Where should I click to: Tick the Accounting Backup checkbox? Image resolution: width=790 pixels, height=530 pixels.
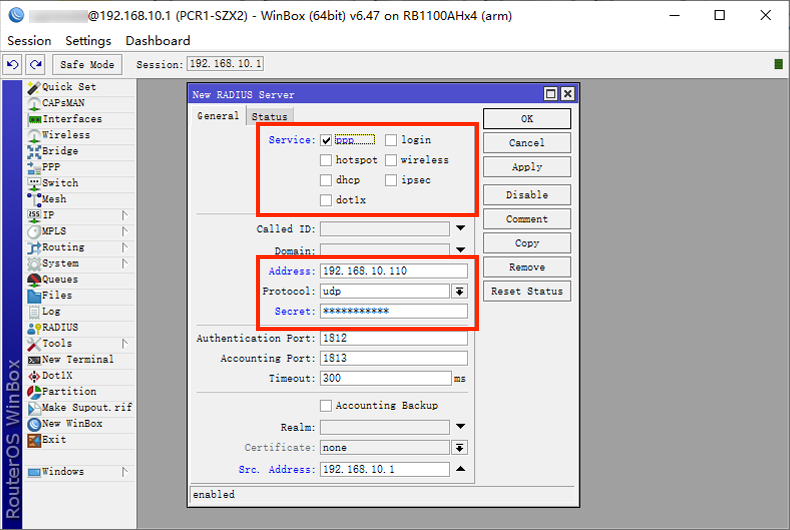[x=326, y=406]
